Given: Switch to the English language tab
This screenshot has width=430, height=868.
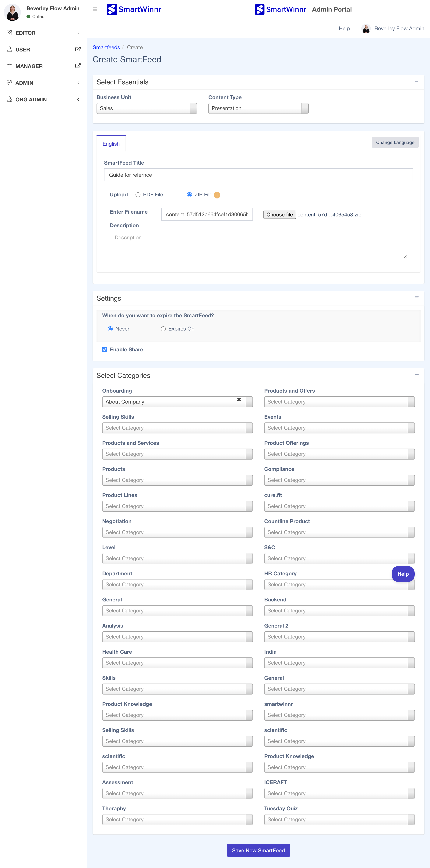Looking at the screenshot, I should [111, 144].
